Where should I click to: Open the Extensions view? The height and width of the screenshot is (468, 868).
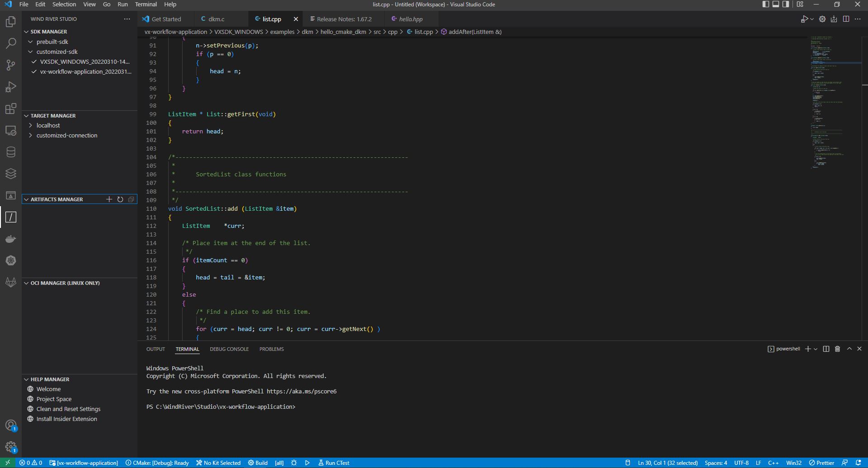11,109
